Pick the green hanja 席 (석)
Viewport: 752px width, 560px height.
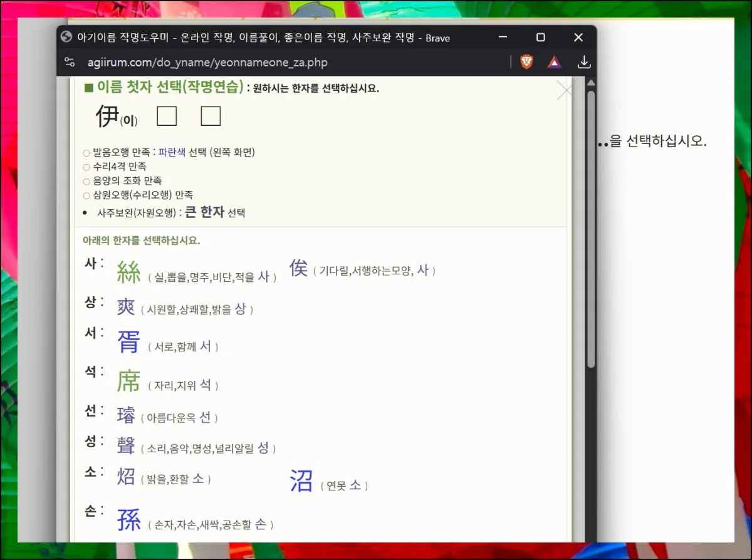click(129, 381)
